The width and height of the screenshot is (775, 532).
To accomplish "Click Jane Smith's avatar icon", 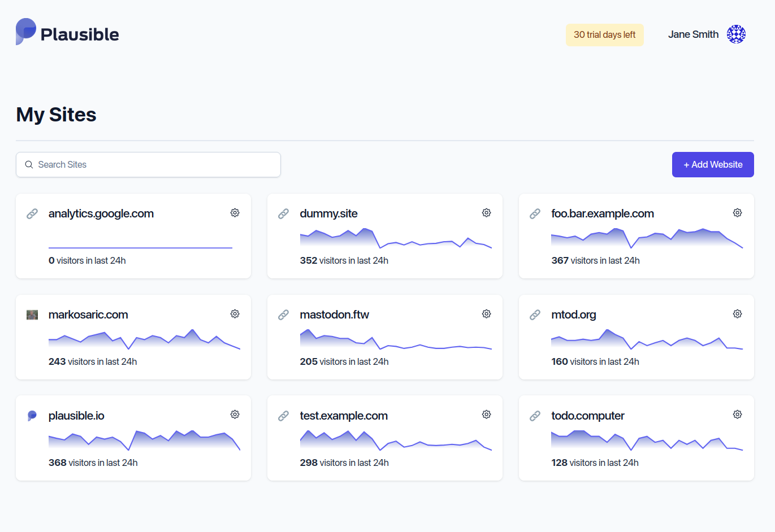I will click(736, 34).
